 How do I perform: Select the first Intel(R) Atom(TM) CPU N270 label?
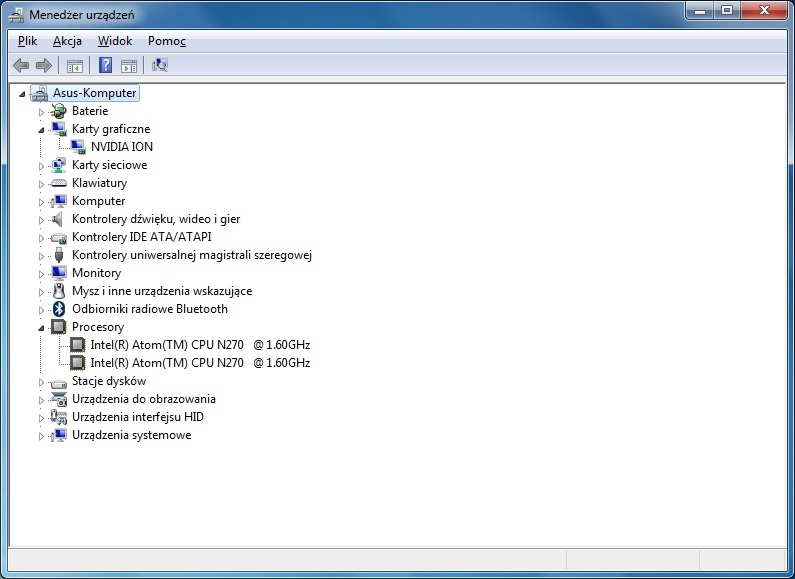click(200, 345)
